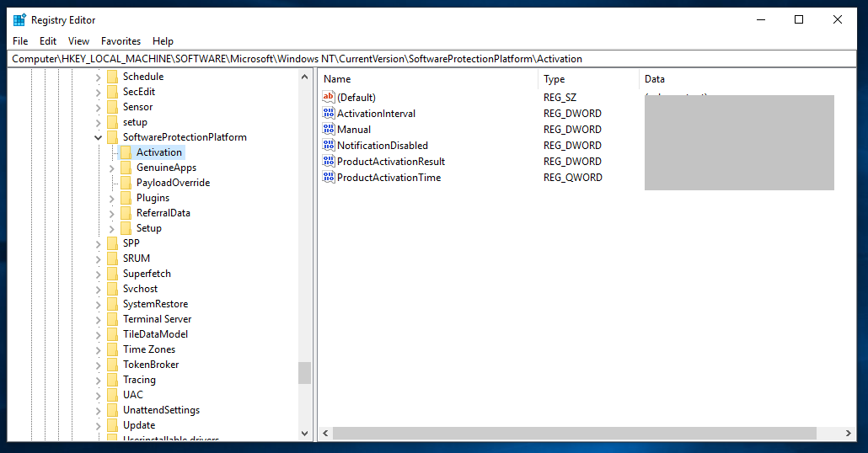868x453 pixels.
Task: Expand the GenuineApps key
Action: click(112, 168)
